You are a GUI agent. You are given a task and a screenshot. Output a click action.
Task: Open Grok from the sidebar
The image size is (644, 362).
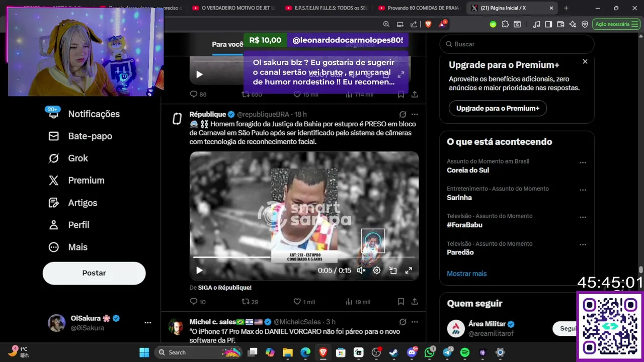(68, 158)
